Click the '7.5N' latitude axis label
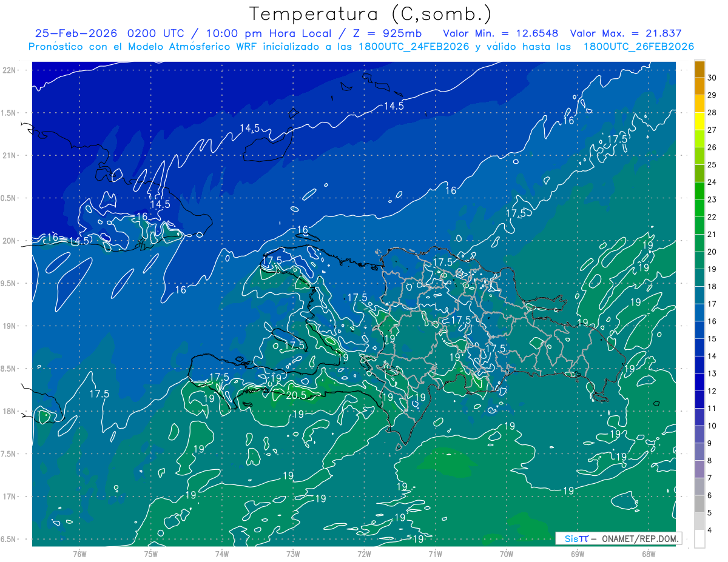 [x=8, y=454]
